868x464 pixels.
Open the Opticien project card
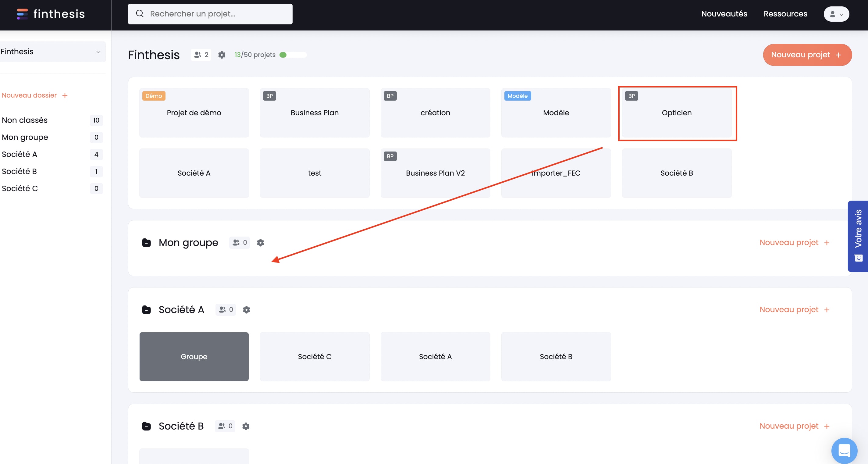pos(677,112)
